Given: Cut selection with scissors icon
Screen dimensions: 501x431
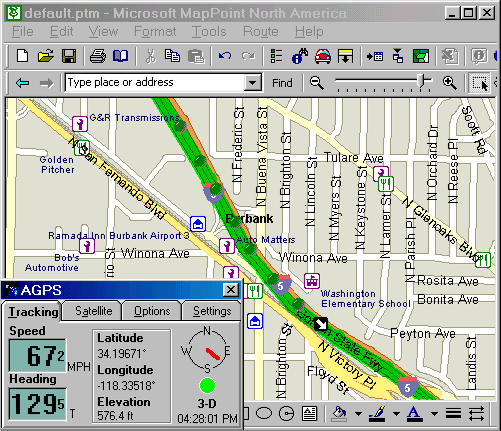Looking at the screenshot, I should point(150,56).
